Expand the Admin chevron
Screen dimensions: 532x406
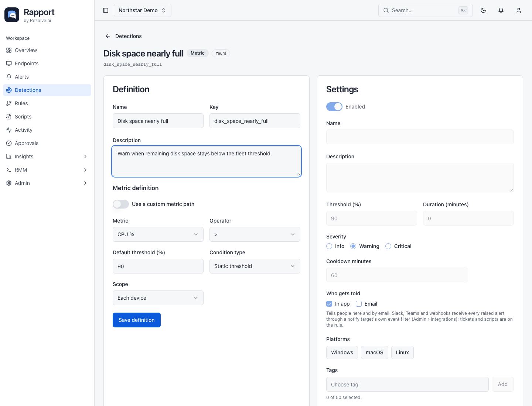pyautogui.click(x=85, y=183)
